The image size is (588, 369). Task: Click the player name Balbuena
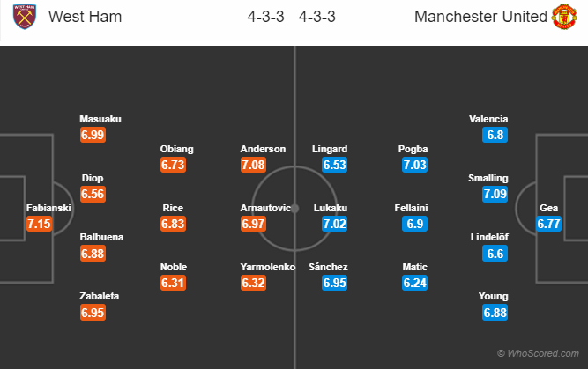point(100,237)
